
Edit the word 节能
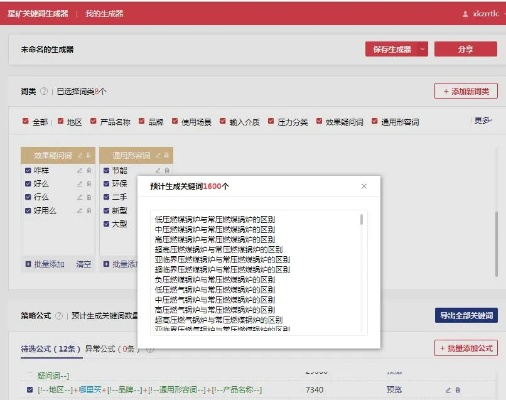[158, 170]
